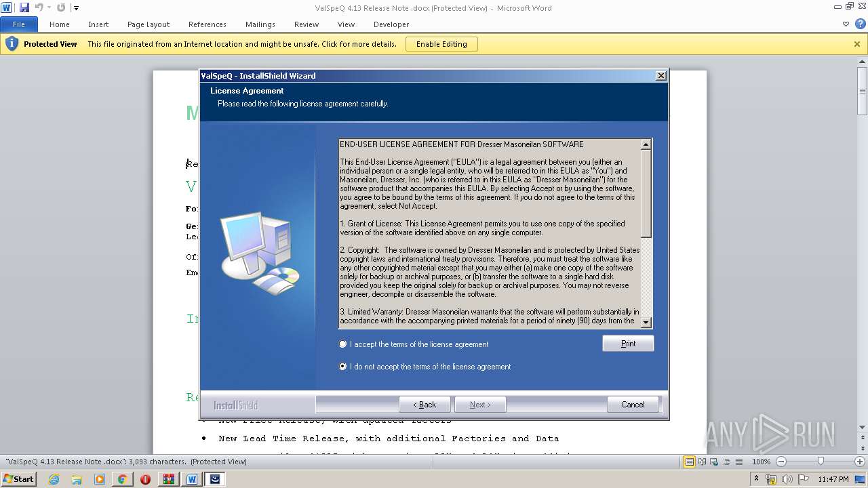Open Windows Media Player from taskbar
This screenshot has width=868, height=488.
point(100,479)
